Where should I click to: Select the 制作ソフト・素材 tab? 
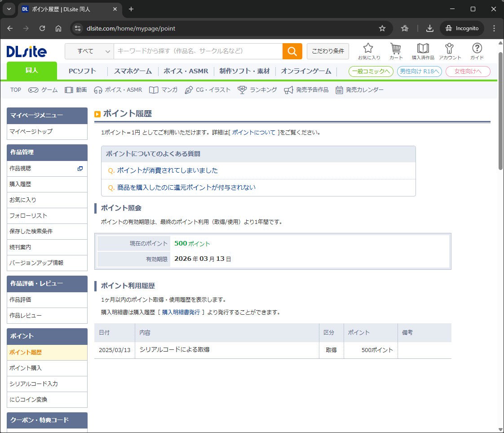(x=244, y=71)
